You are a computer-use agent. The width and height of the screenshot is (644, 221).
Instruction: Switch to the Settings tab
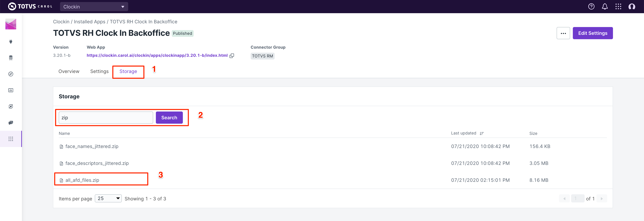(99, 72)
